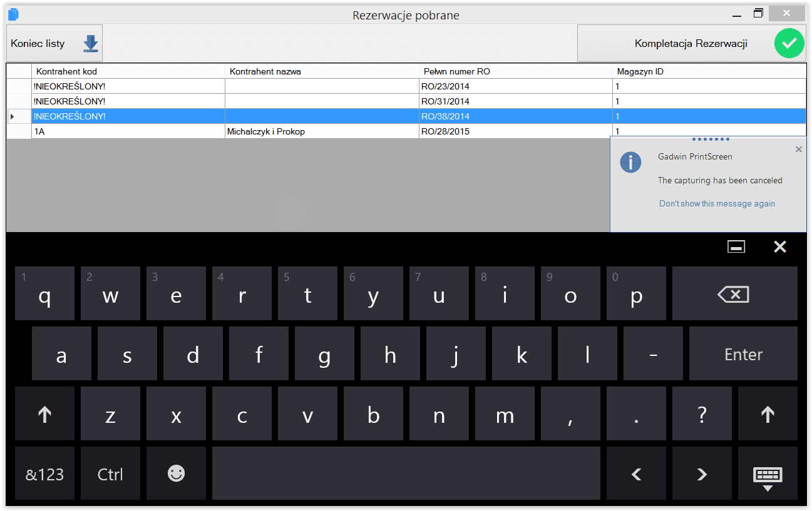Tap the t key
The image size is (812, 511).
click(x=307, y=293)
